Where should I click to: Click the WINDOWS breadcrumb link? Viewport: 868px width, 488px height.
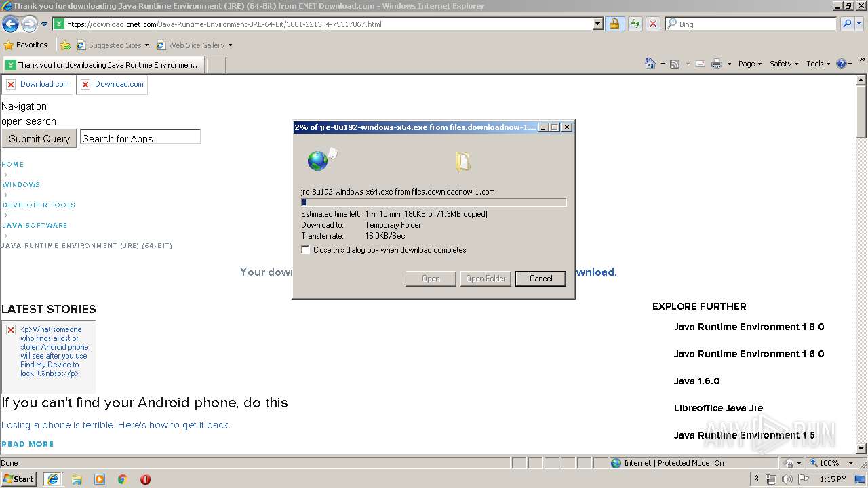pyautogui.click(x=21, y=184)
